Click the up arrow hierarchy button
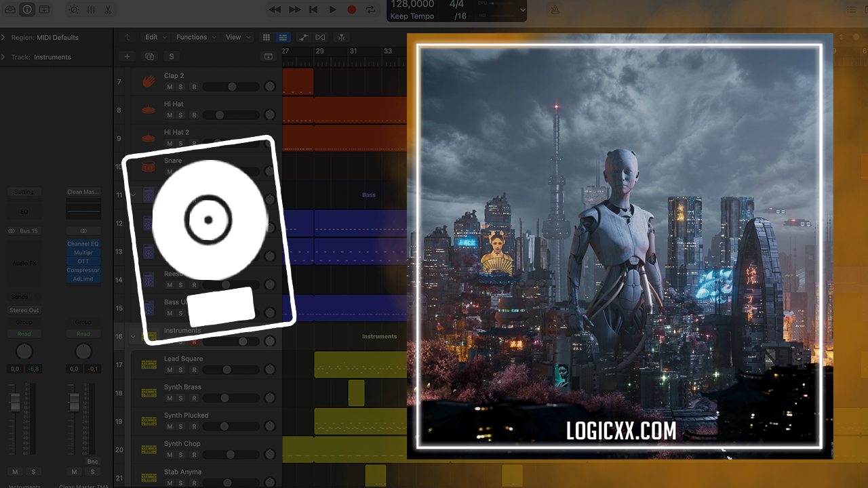Image resolution: width=868 pixels, height=488 pixels. click(x=127, y=37)
